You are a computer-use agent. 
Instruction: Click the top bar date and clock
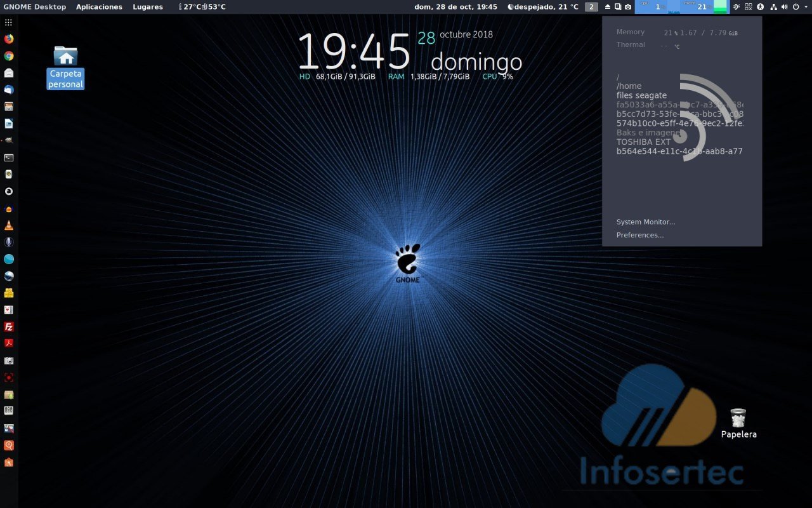pyautogui.click(x=455, y=7)
